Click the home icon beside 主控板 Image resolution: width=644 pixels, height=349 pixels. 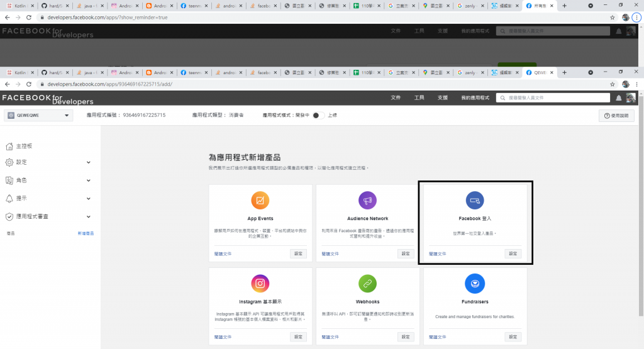point(9,146)
